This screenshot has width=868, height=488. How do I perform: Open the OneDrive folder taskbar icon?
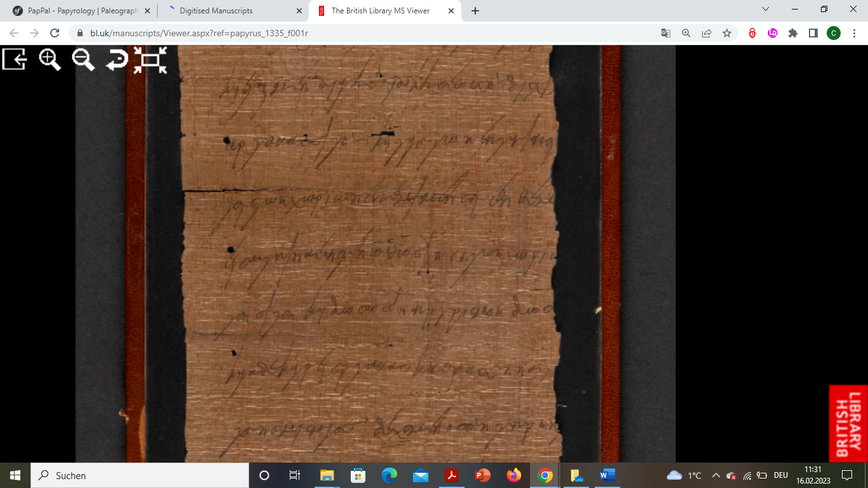click(x=576, y=475)
